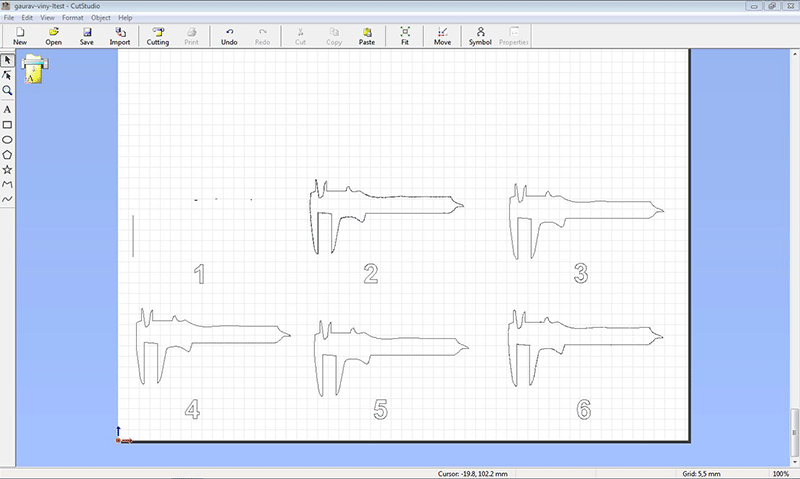The height and width of the screenshot is (479, 800).
Task: Select caliper outline number 6
Action: coord(586,348)
